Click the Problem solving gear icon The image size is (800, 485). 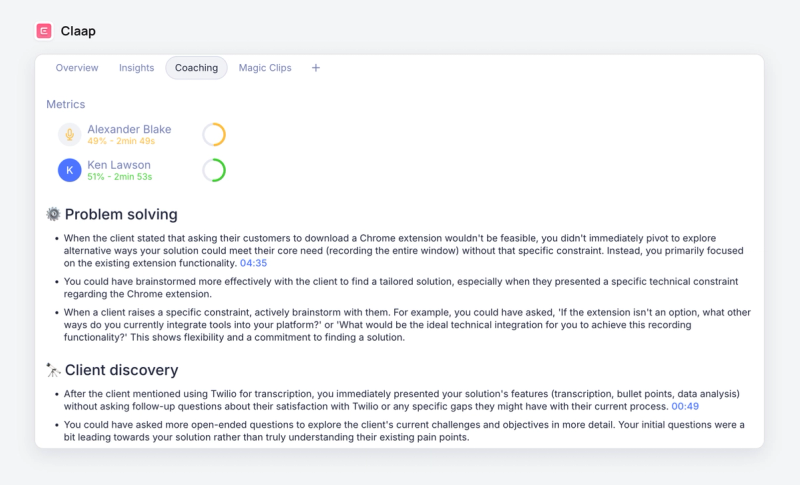53,214
